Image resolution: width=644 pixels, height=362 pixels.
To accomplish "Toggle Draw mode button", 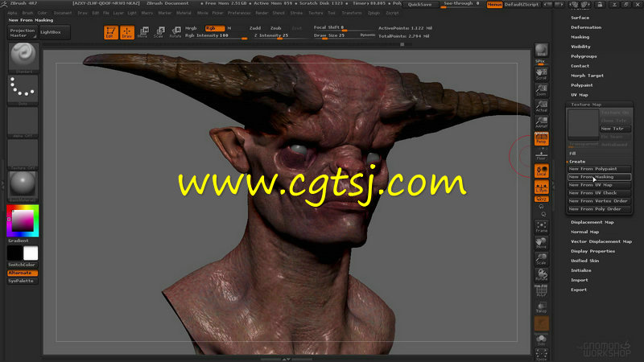I will pos(127,32).
